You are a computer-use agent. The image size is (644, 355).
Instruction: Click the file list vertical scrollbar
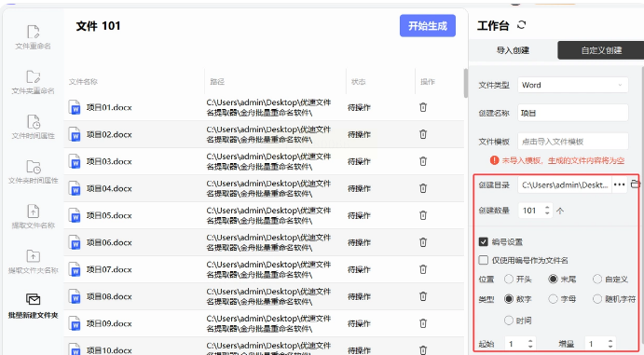(466, 83)
